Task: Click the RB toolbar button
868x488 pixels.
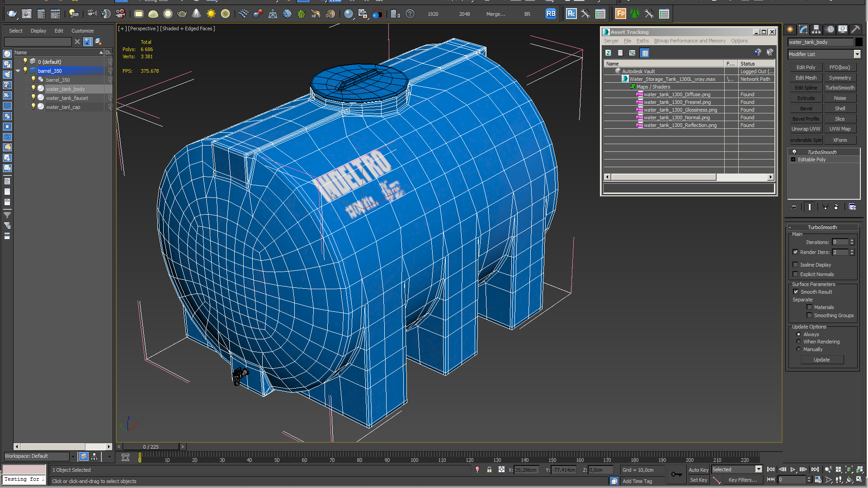Action: [x=551, y=14]
